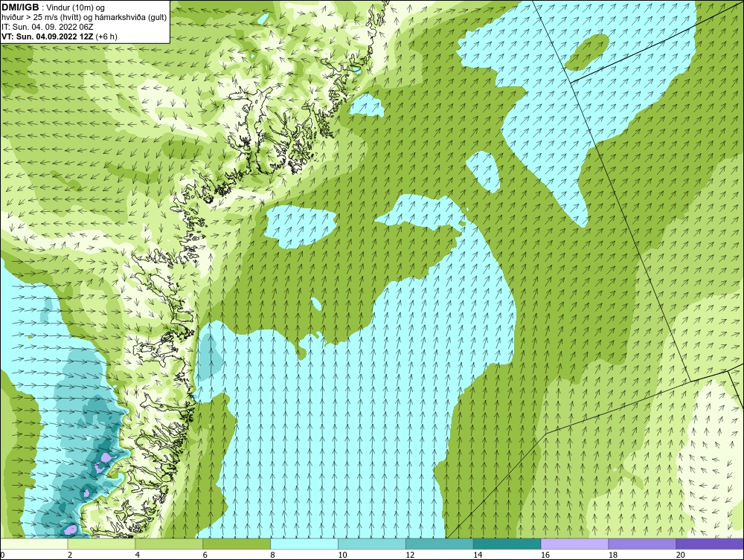Click the 2-4 m/s light green legend swatch
Image resolution: width=744 pixels, height=560 pixels.
[101, 544]
